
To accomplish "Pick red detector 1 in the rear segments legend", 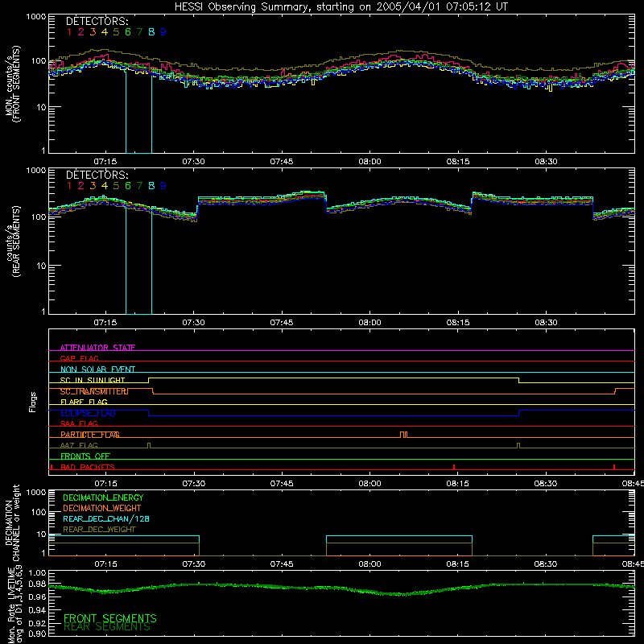I will pos(69,186).
